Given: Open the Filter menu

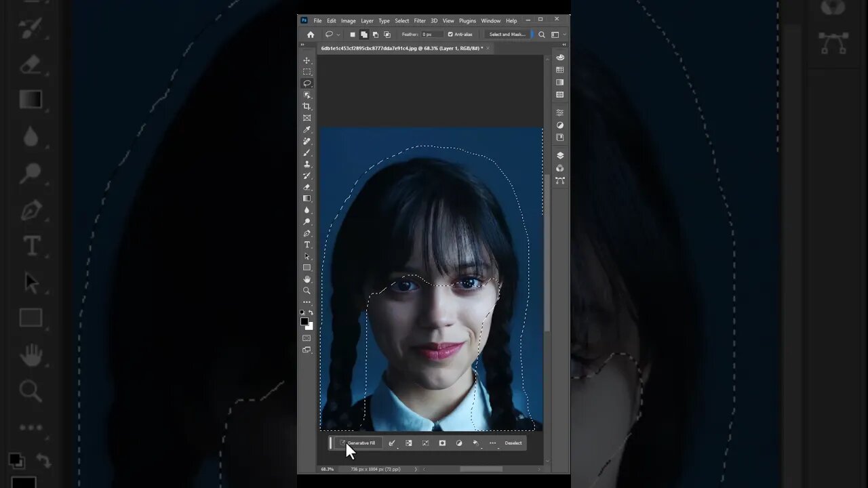Looking at the screenshot, I should (x=420, y=21).
